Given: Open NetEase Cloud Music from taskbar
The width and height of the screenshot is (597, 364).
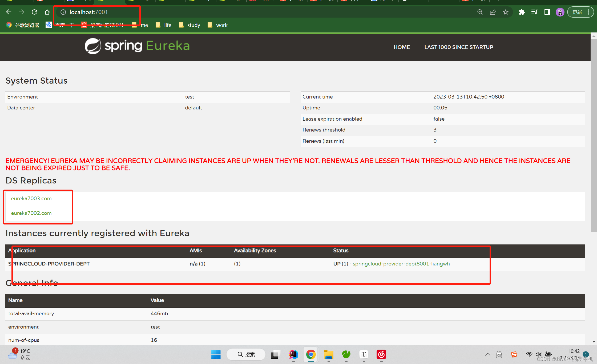Looking at the screenshot, I should (381, 354).
